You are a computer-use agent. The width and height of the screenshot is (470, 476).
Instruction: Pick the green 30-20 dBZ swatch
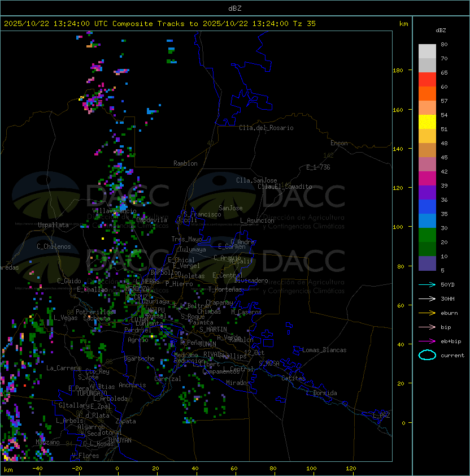427,235
